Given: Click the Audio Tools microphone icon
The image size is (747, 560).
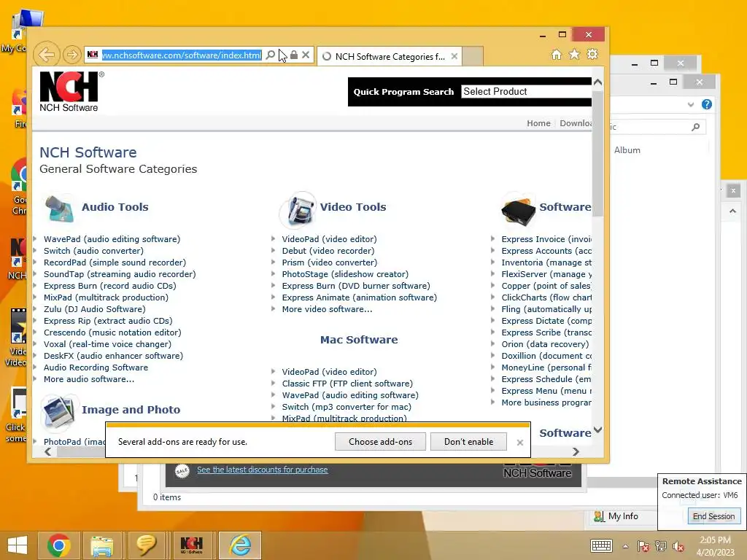Looking at the screenshot, I should (60, 208).
